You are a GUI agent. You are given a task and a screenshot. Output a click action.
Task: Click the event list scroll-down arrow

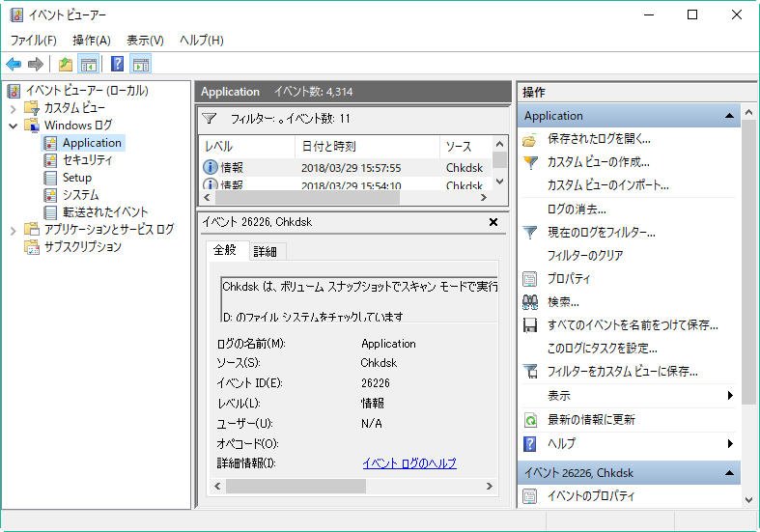pyautogui.click(x=500, y=182)
